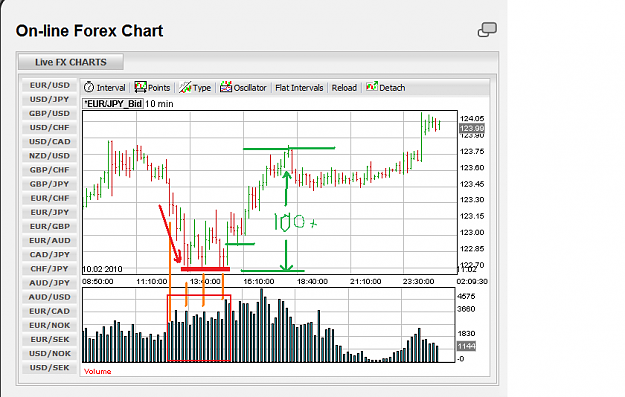Select USD/CAD currency pair
Viewport: 625px width, 397px height.
tap(49, 142)
